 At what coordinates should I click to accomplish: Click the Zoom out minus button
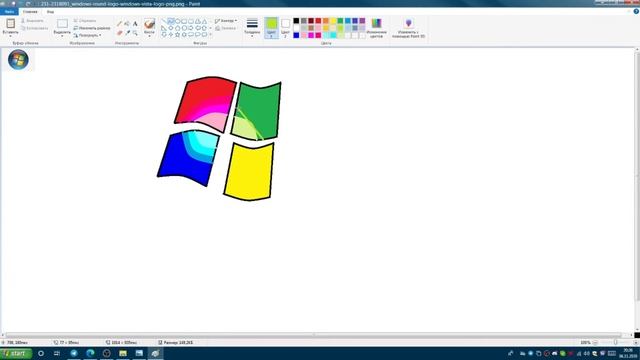(595, 342)
